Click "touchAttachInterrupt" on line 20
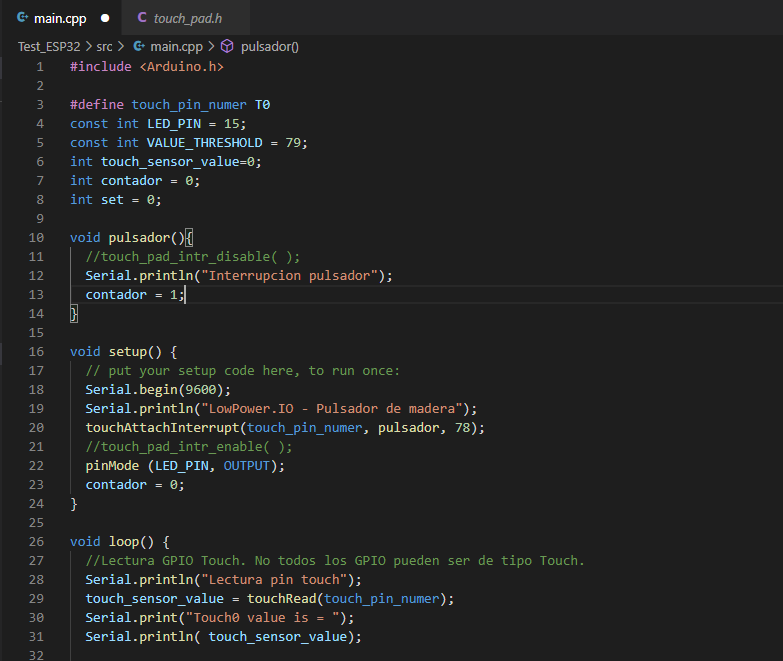783x661 pixels. point(162,427)
